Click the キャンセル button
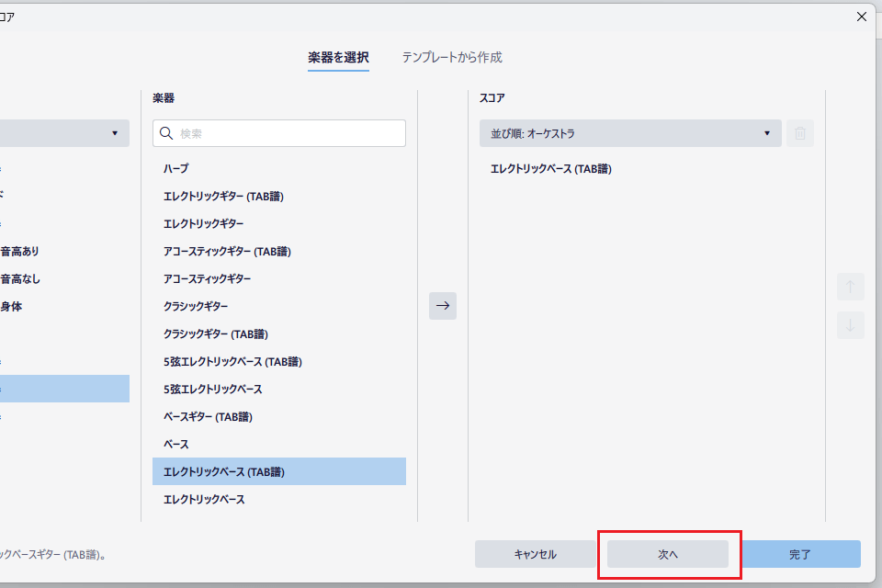 coord(535,554)
